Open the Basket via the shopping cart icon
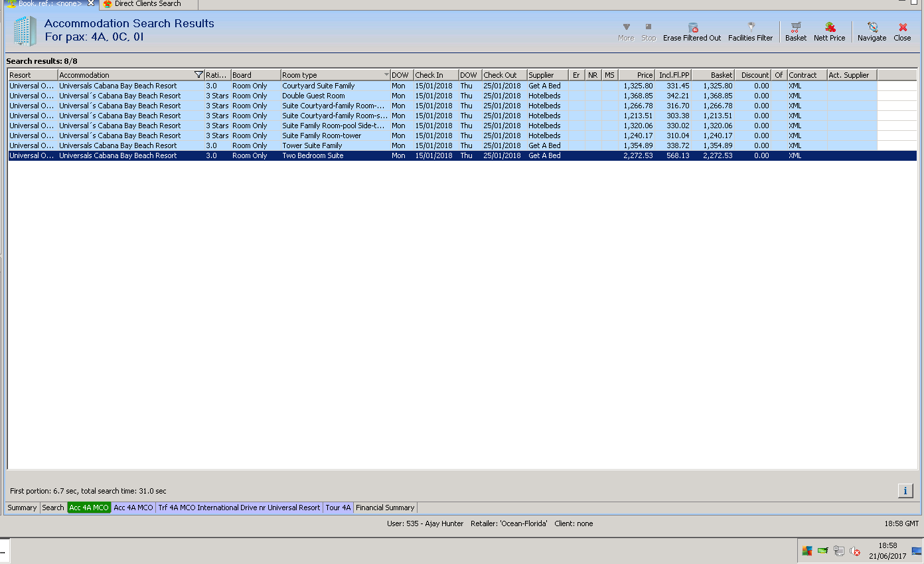 (x=796, y=27)
